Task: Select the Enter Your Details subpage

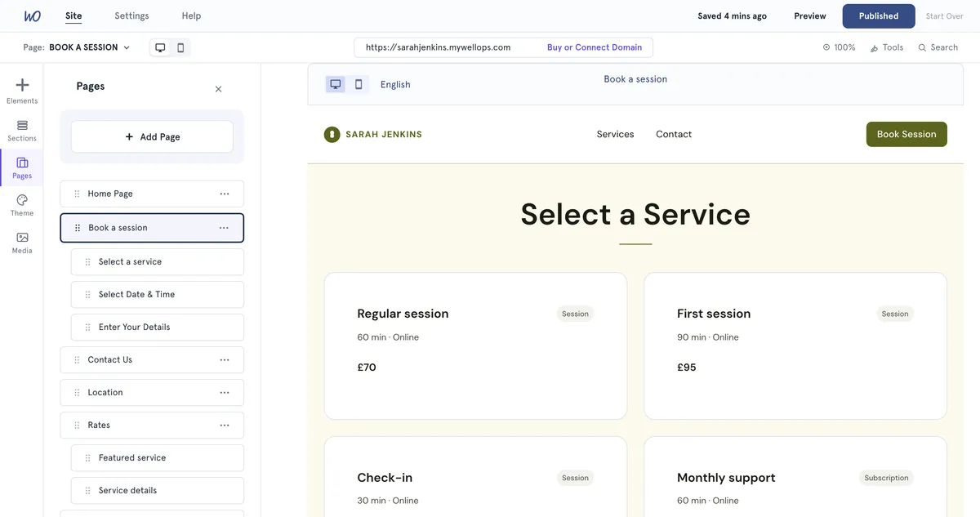Action: 158,327
